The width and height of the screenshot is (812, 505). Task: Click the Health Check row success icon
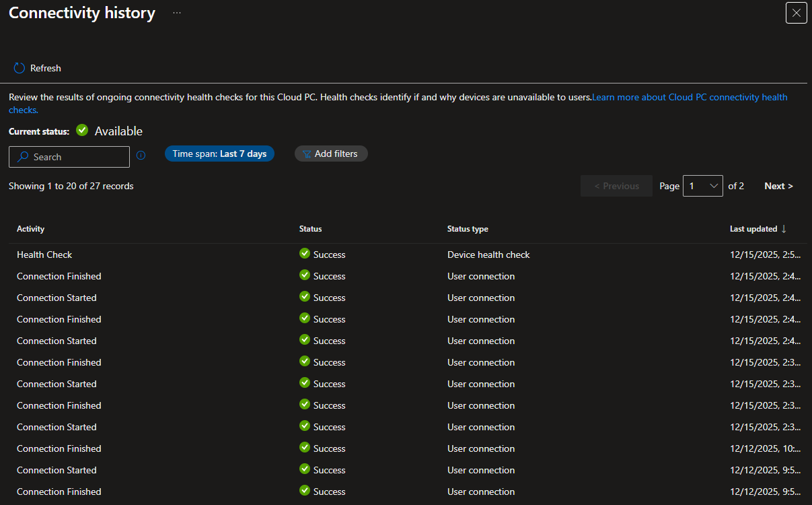(305, 254)
